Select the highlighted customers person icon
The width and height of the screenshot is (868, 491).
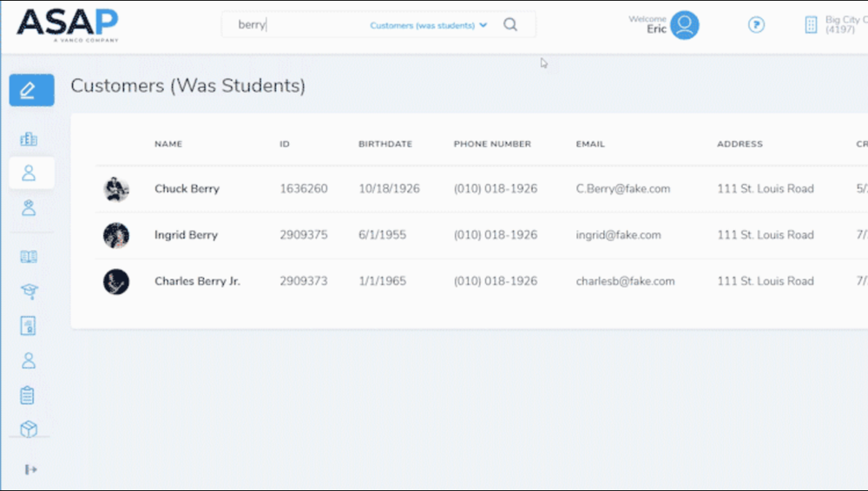pos(29,173)
